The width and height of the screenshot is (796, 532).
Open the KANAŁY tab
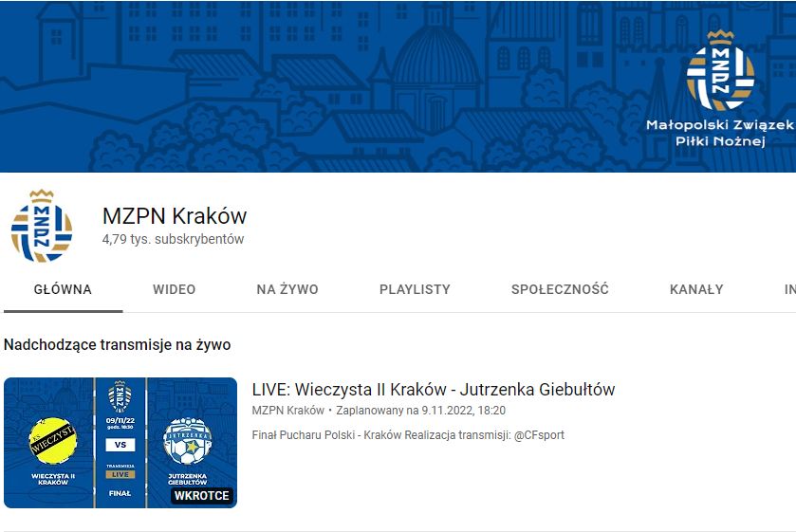(696, 290)
